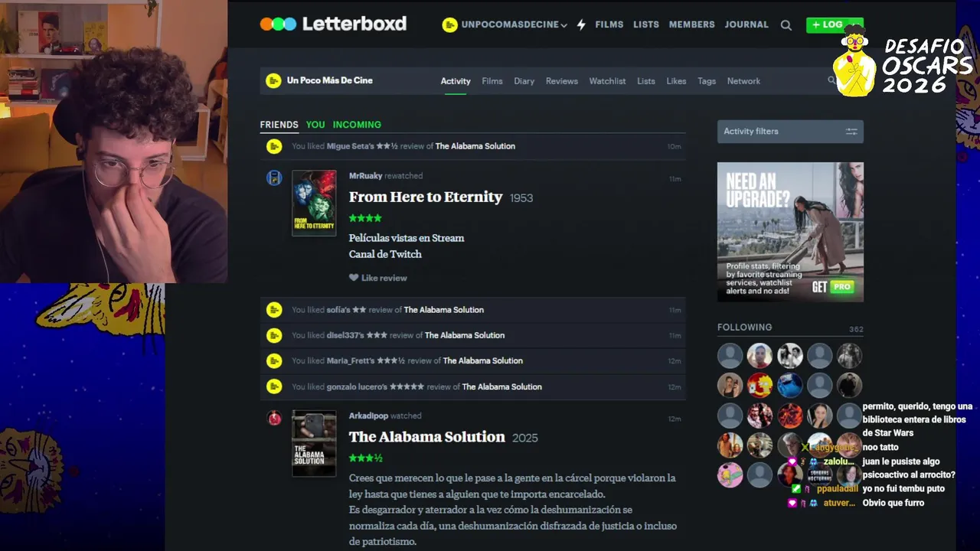Open the FOLLOWING section heading
980x551 pixels.
click(x=744, y=327)
